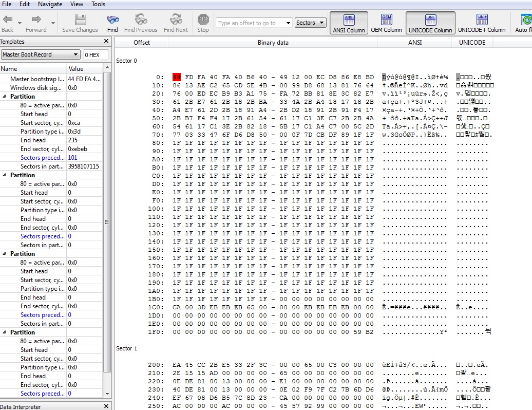Screen dimensions: 532x410
Task: Click the Save Changes floppy icon
Action: coord(80,20)
